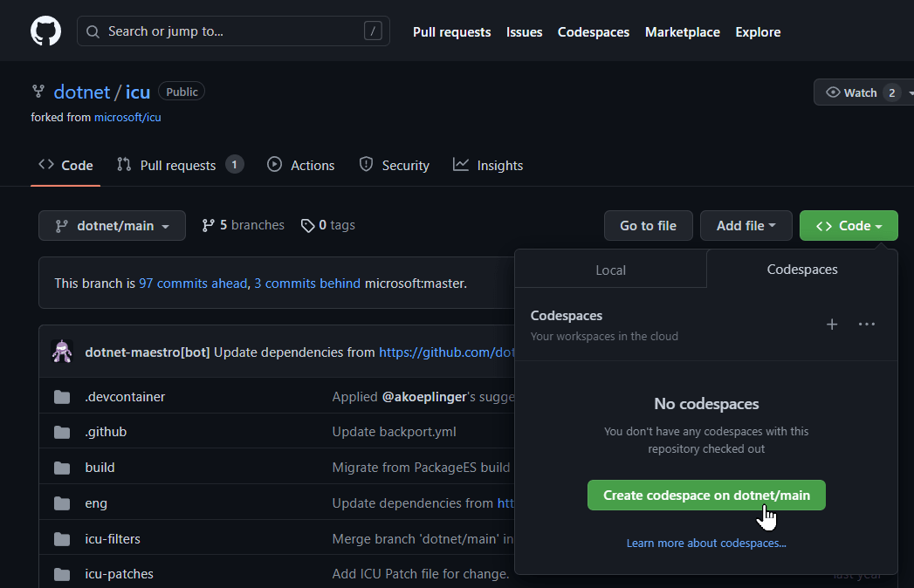View the 5 branches list

coord(243,225)
